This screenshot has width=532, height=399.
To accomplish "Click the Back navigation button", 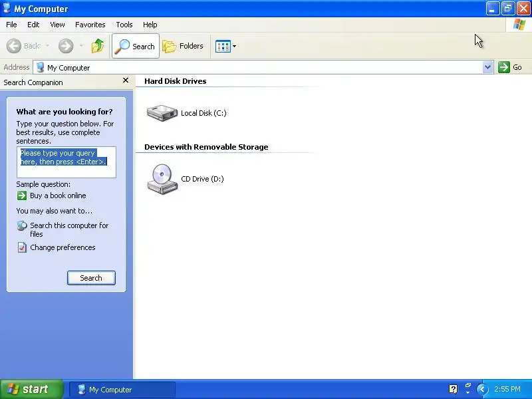I will coord(23,46).
